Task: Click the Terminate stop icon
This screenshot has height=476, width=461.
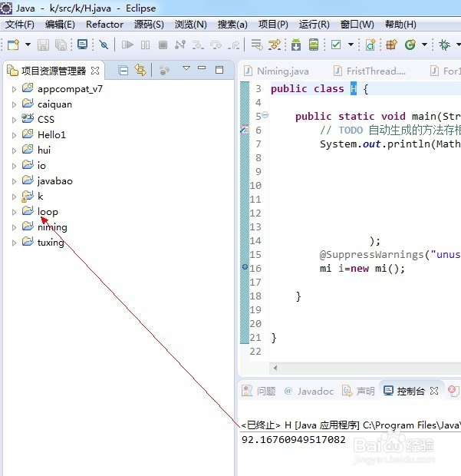Action: click(163, 45)
